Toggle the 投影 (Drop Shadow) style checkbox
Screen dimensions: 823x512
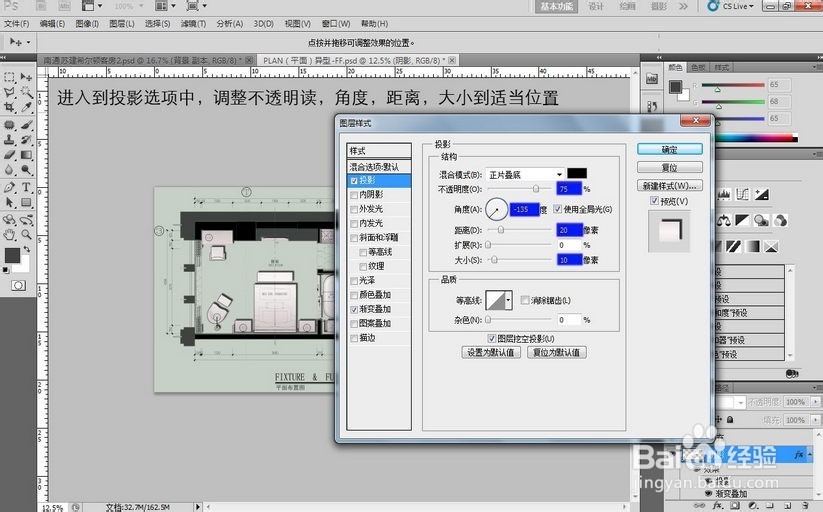pyautogui.click(x=354, y=181)
